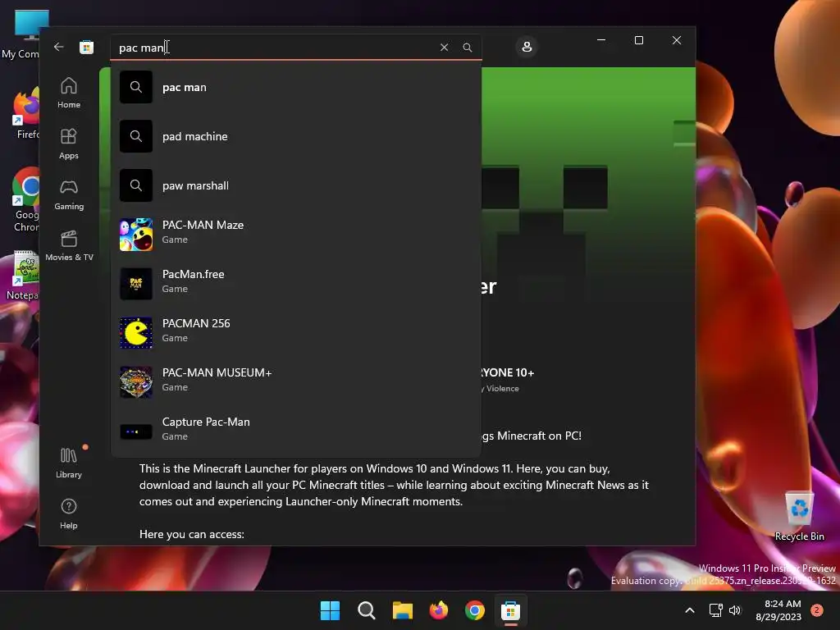This screenshot has height=630, width=840.
Task: Open the PAC-MAN Maze game result
Action: [x=295, y=234]
